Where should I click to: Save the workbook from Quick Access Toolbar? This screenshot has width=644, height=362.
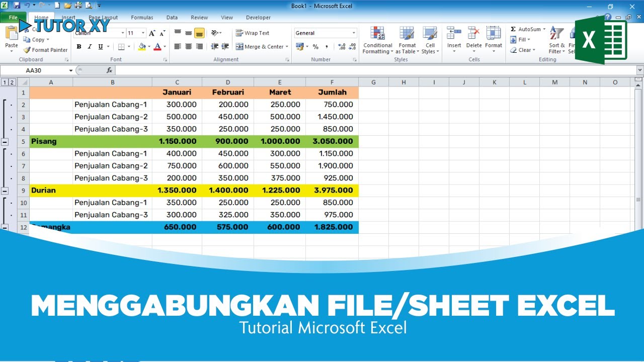[x=17, y=6]
